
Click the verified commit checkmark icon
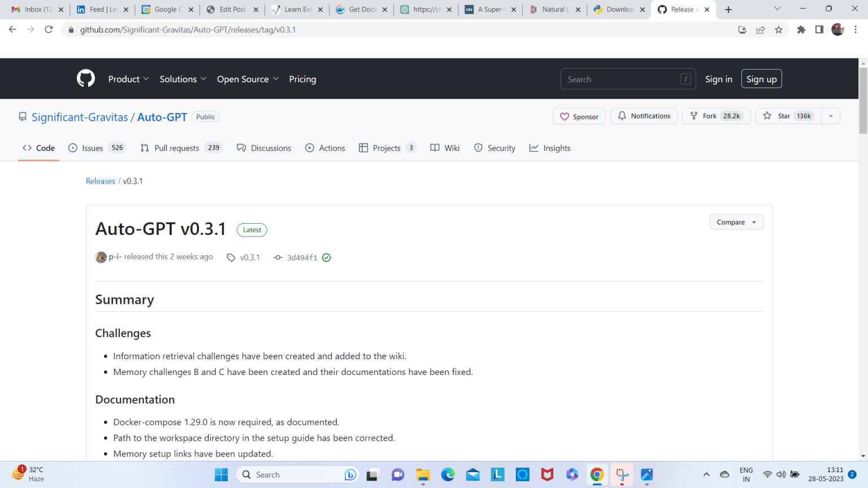pos(327,258)
